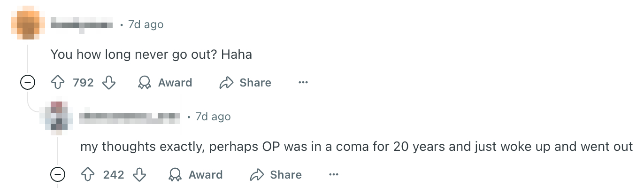Click the share arrow icon on coma reply
The height and width of the screenshot is (188, 644).
pos(257,175)
